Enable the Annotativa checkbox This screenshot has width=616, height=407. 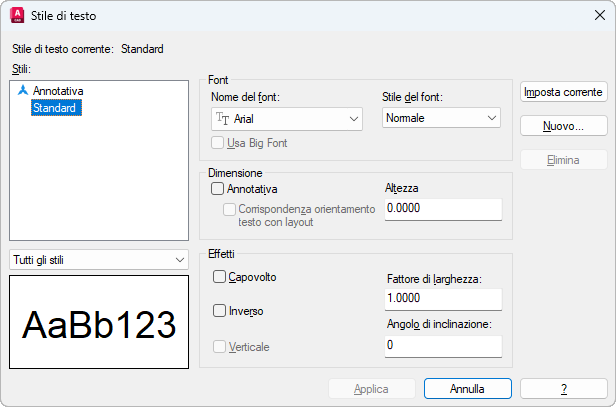pos(218,187)
